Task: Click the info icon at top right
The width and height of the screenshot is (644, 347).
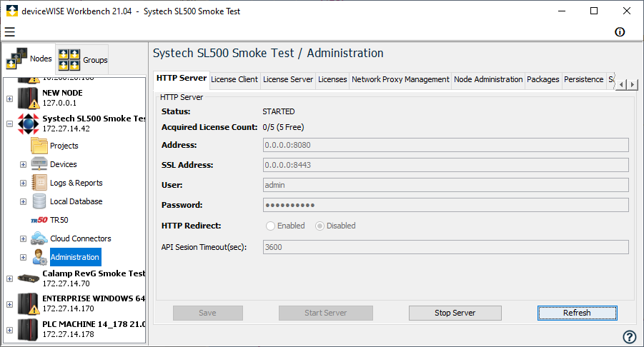Action: tap(620, 32)
